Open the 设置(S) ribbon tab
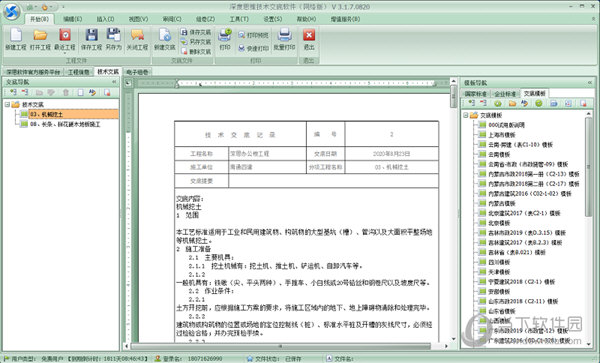 [273, 19]
